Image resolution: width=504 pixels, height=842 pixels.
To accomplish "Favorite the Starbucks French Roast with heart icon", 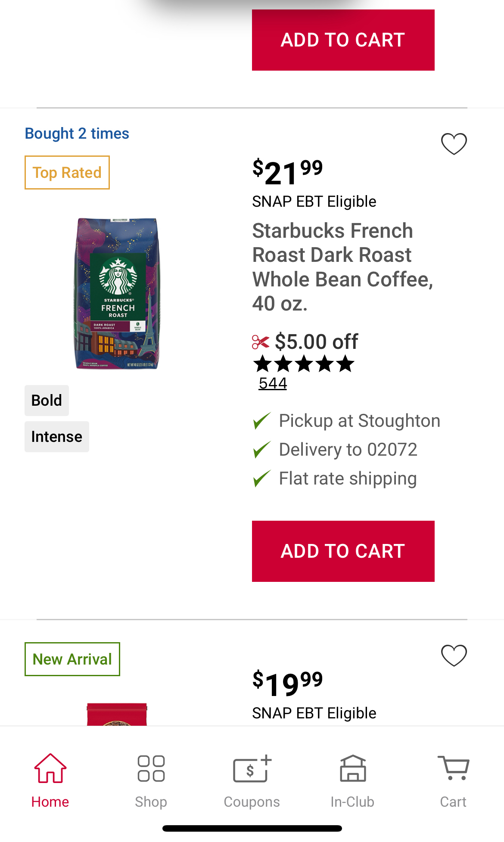I will pyautogui.click(x=454, y=144).
